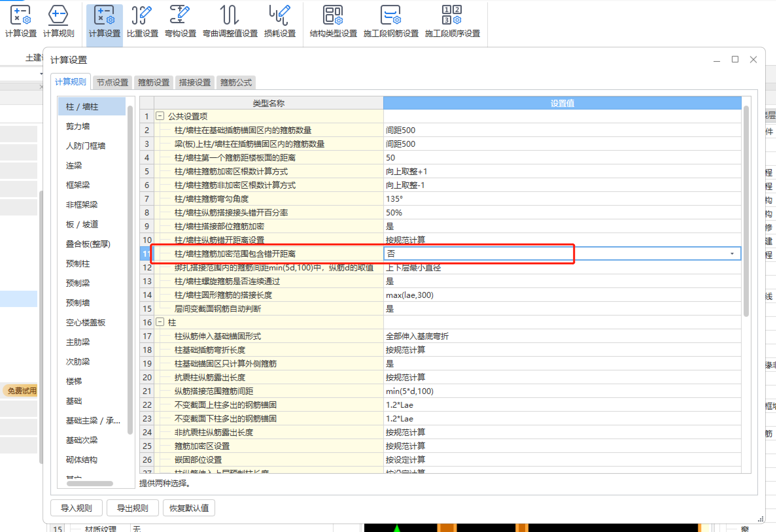The width and height of the screenshot is (776, 532).
Task: Close the 计算设置 dialog
Action: coord(753,60)
